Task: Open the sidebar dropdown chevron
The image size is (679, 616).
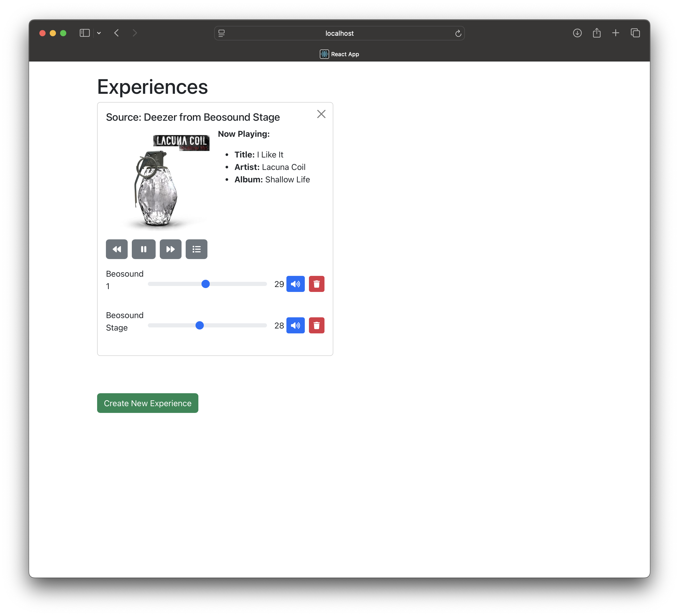Action: 99,33
